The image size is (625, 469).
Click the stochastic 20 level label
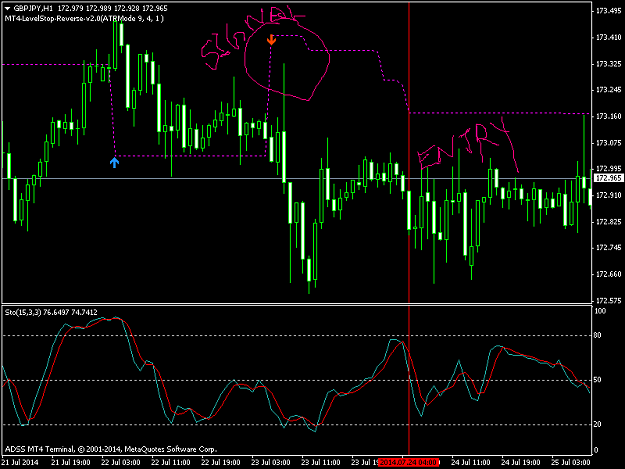(x=597, y=424)
